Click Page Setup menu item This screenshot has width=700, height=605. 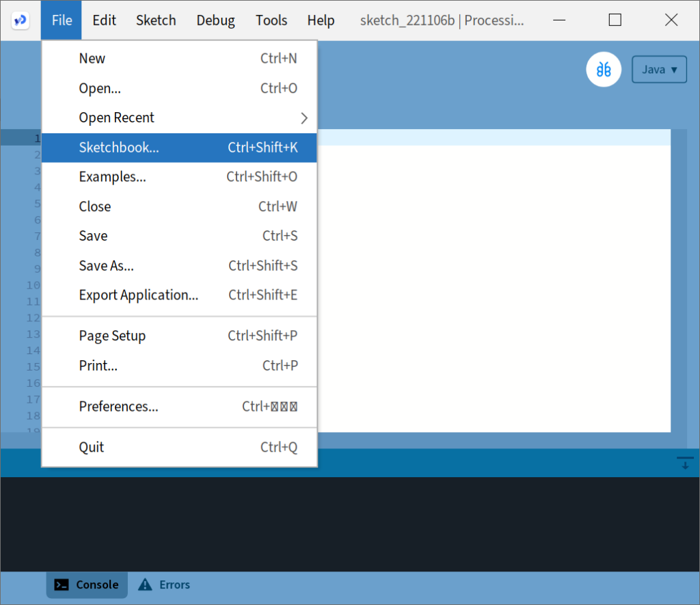pos(179,336)
